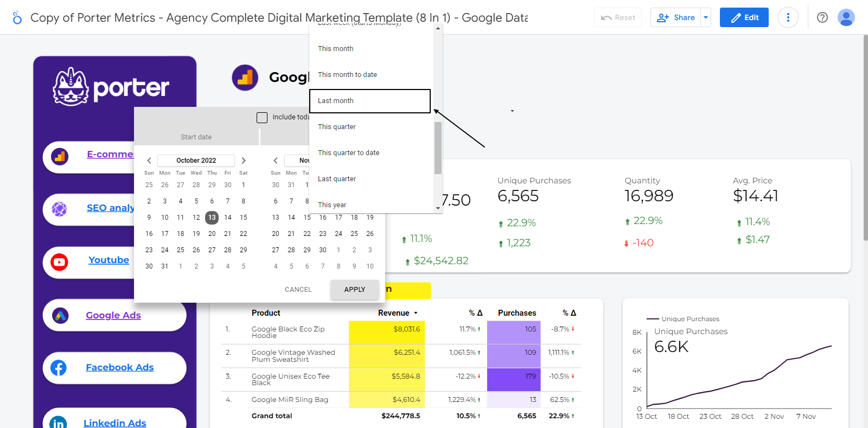This screenshot has height=428, width=868.
Task: Click the blue Edit button
Action: click(744, 17)
